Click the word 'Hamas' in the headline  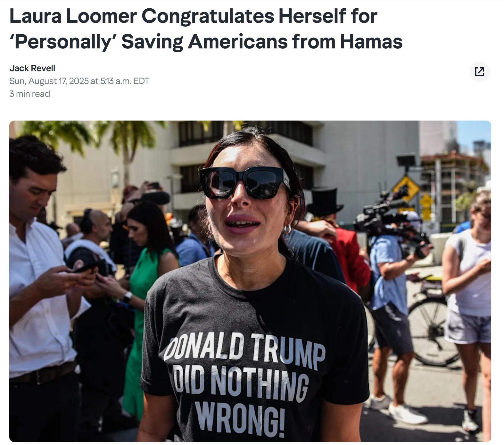[371, 42]
